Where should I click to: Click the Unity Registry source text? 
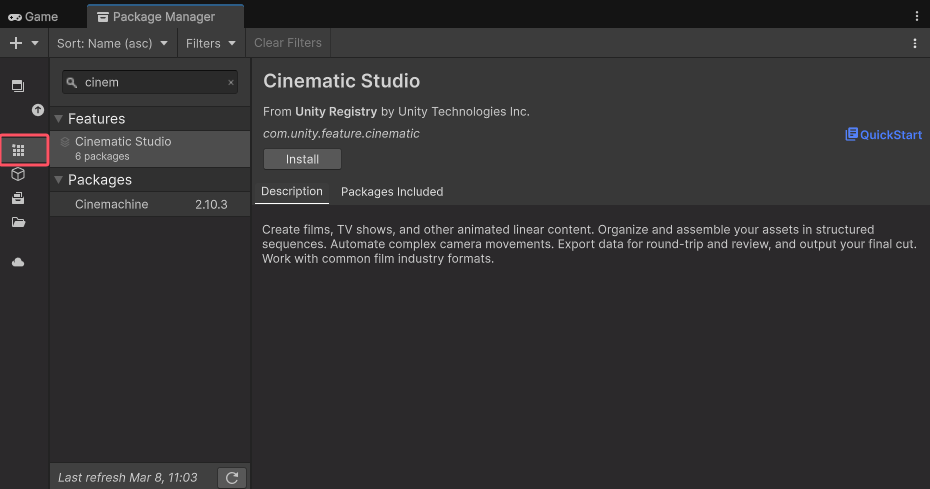[x=336, y=112]
